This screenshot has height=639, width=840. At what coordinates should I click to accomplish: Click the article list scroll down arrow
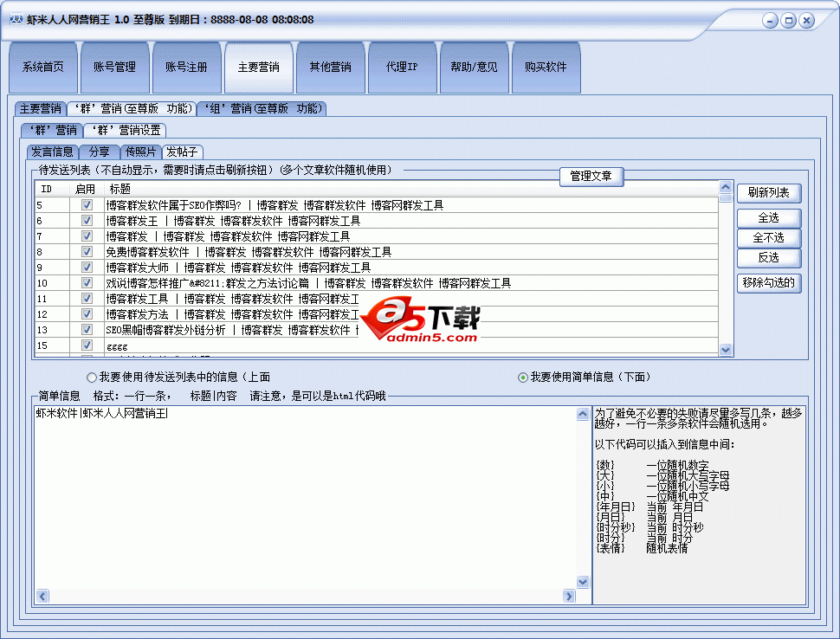(726, 350)
